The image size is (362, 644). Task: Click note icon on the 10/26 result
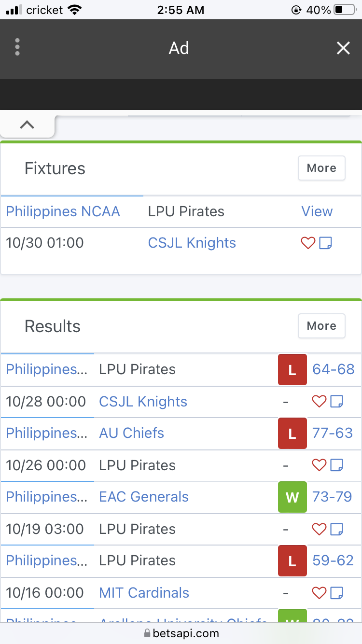click(x=336, y=465)
